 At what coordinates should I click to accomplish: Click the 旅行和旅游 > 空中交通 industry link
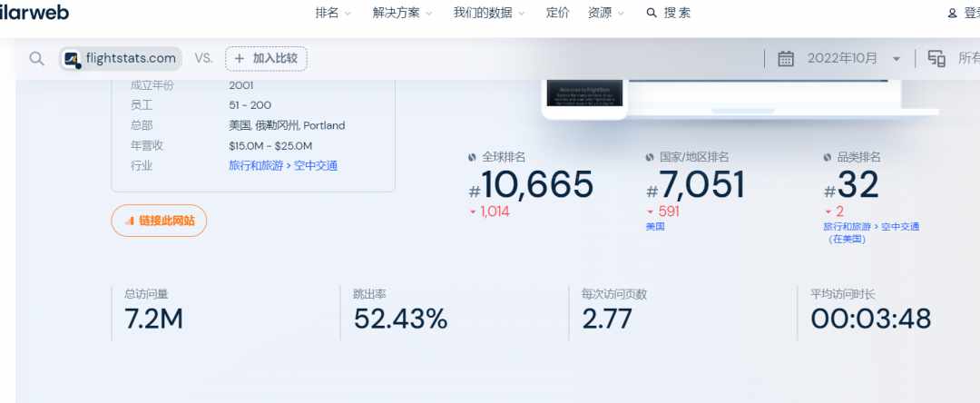[x=283, y=165]
